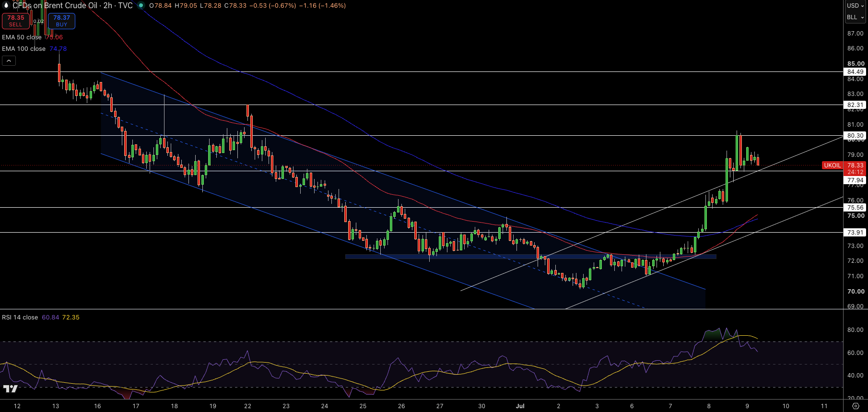Click the 80.30 horizontal line price label

tap(856, 136)
